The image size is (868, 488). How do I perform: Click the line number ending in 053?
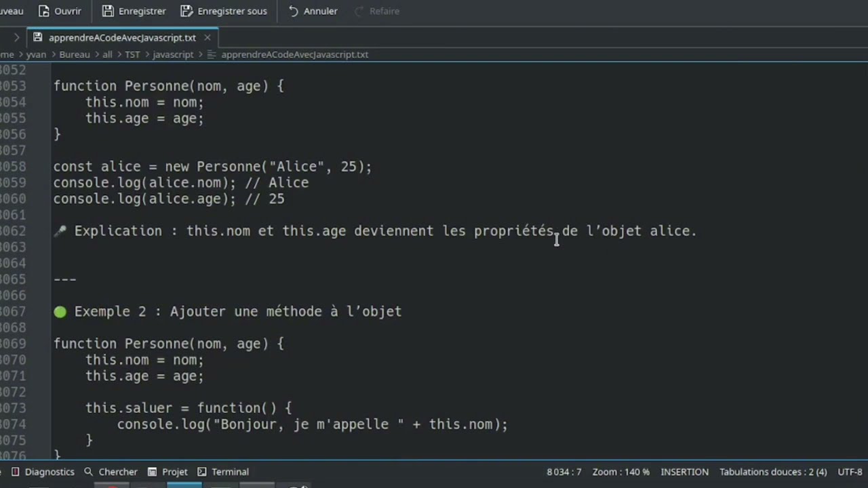pyautogui.click(x=13, y=86)
